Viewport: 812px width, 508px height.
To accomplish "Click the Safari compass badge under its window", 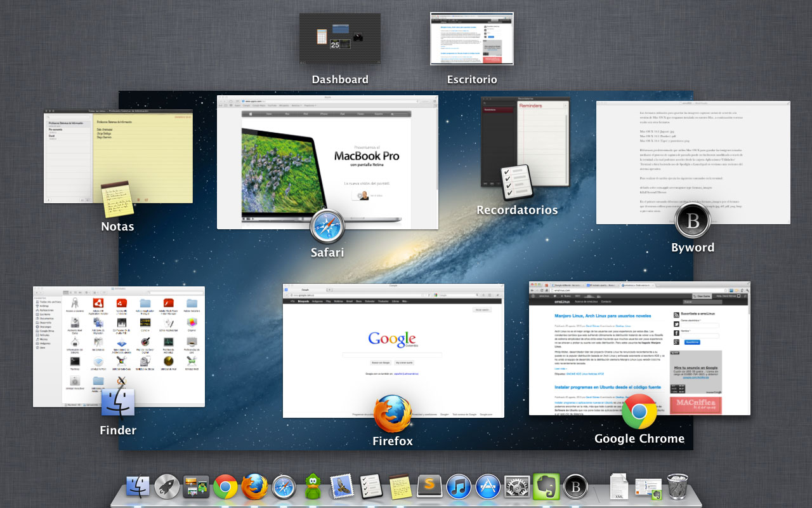I will click(327, 227).
